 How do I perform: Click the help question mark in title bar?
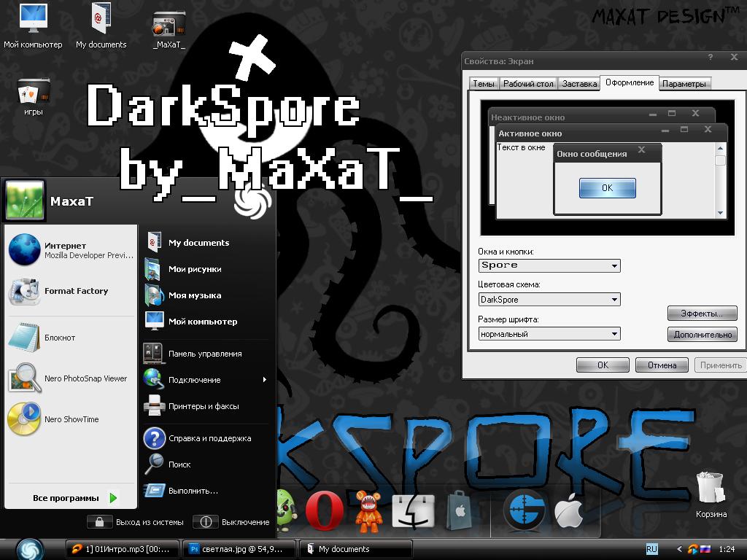711,57
